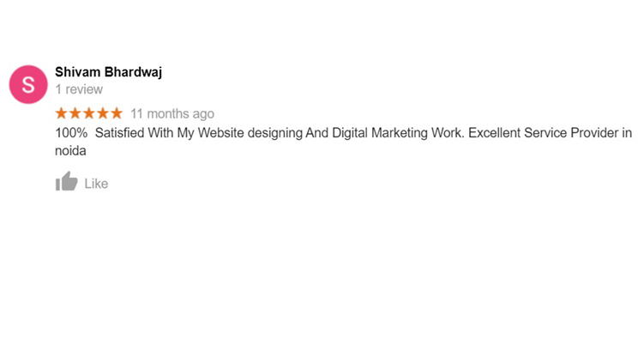This screenshot has width=644, height=346.
Task: Open the reviewer name Shivam
Action: point(78,72)
